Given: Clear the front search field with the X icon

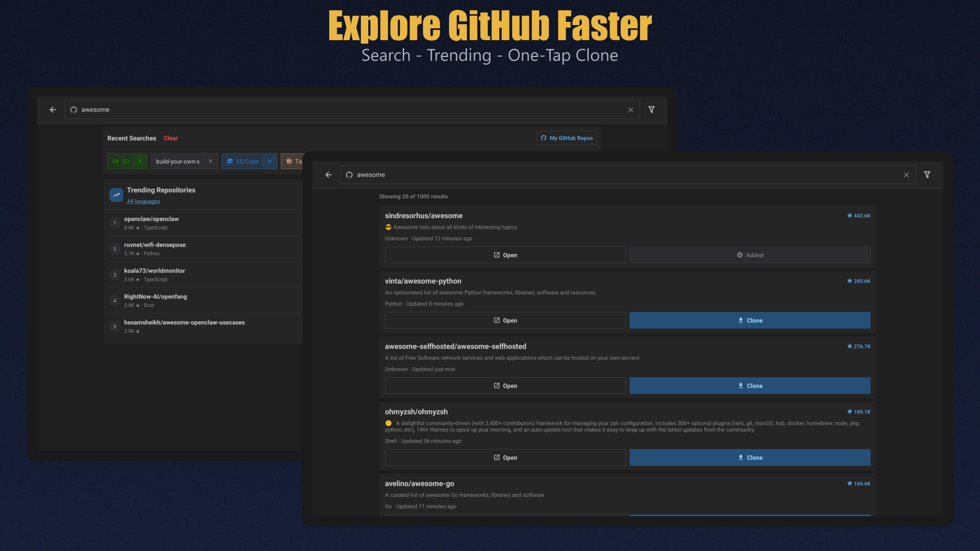Looking at the screenshot, I should 906,174.
